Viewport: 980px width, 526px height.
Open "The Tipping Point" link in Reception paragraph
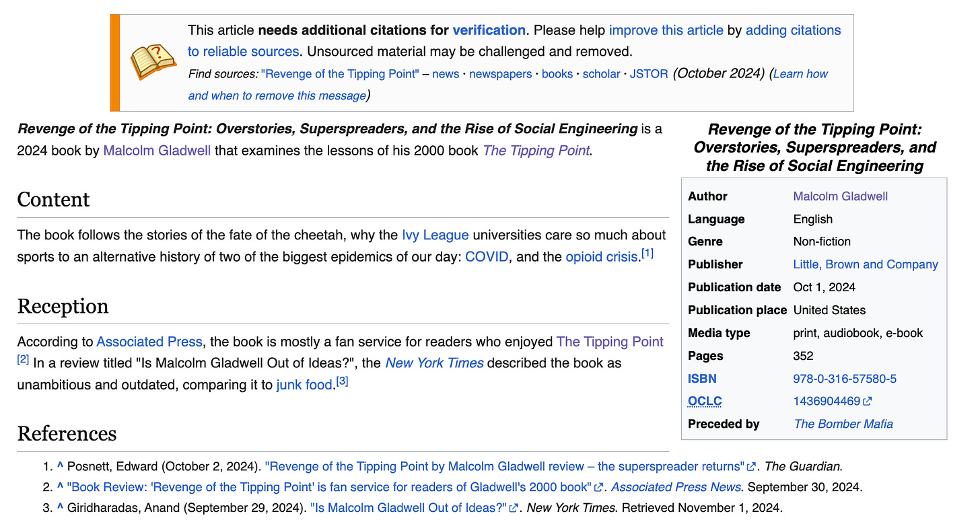point(610,342)
